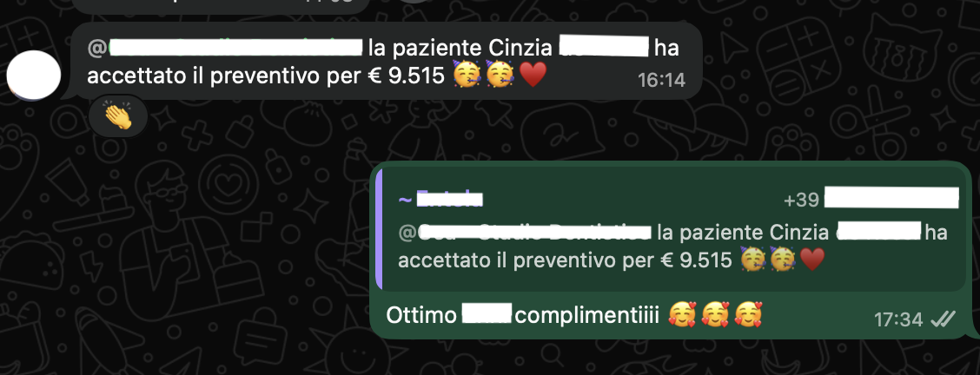Click the second party-face emoji in quoted reply
The image size is (980, 375).
(782, 260)
